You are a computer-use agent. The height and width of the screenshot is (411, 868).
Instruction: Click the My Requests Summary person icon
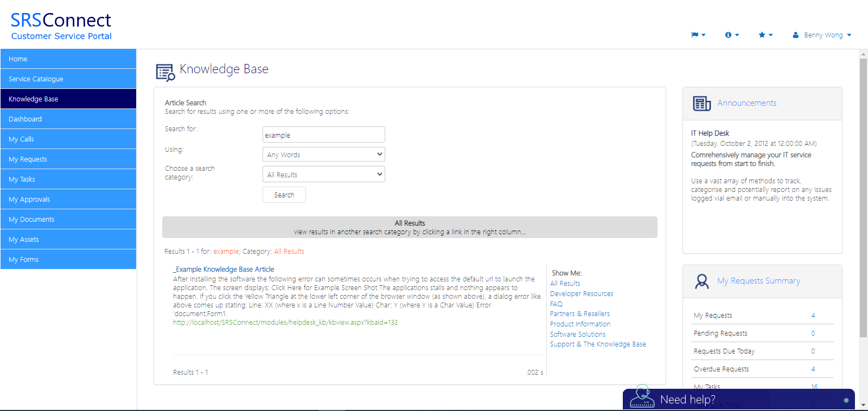tap(701, 281)
